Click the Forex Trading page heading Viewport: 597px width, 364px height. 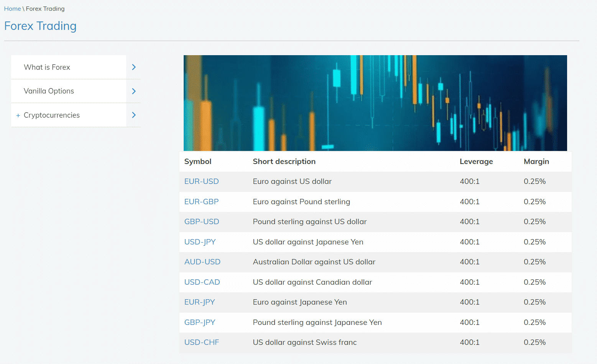point(40,26)
